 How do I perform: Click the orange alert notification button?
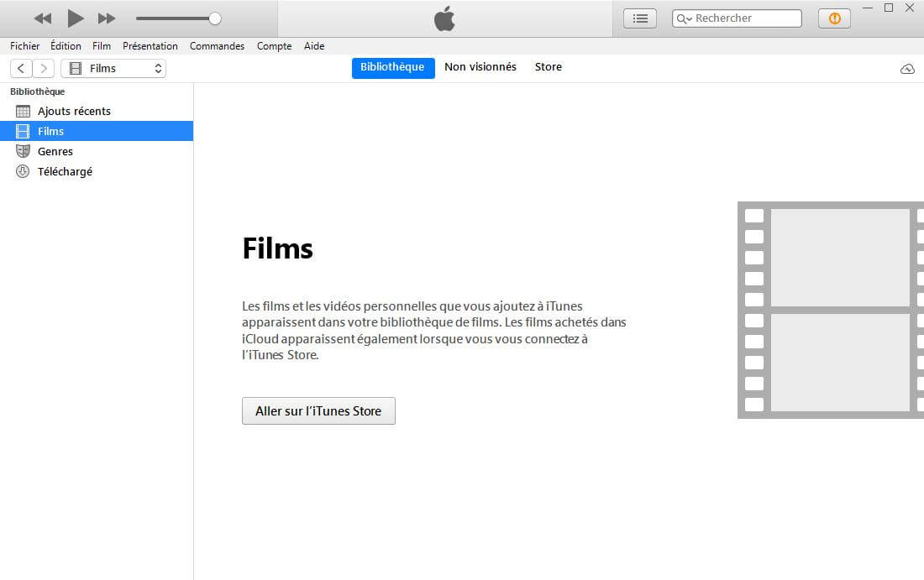(x=834, y=18)
